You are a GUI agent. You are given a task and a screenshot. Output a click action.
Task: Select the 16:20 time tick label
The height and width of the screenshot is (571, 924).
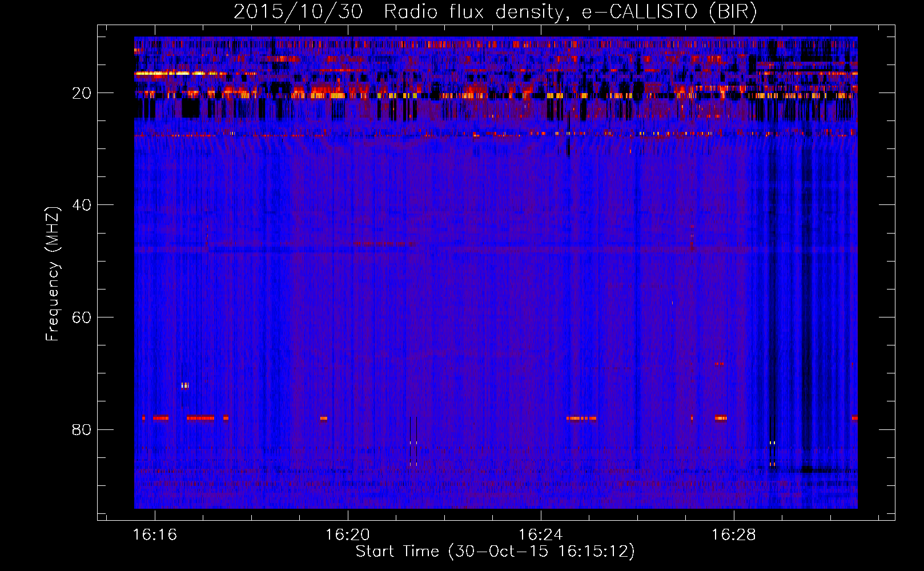coord(348,534)
